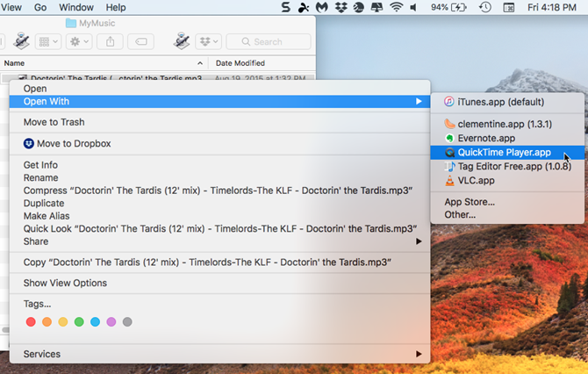Viewport: 588px width, 374px height.
Task: Click Open in the context menu
Action: pyautogui.click(x=219, y=89)
